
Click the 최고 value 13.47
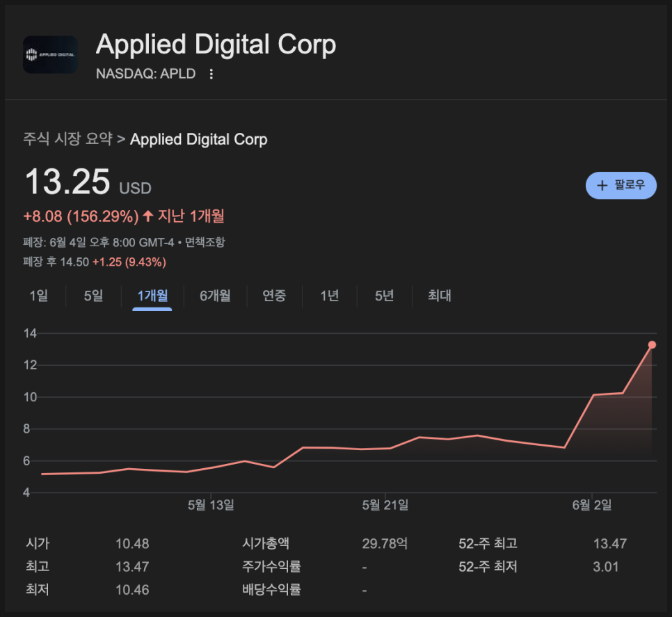point(132,567)
